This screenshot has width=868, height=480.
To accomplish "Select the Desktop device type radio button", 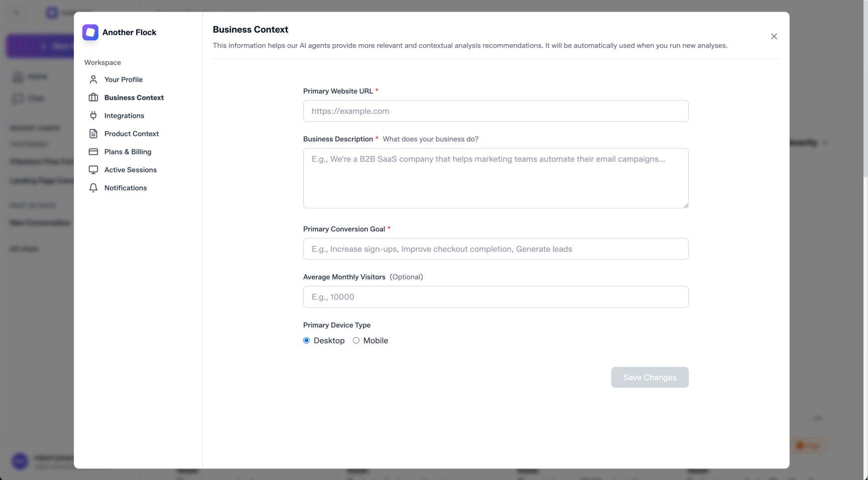I will [306, 340].
